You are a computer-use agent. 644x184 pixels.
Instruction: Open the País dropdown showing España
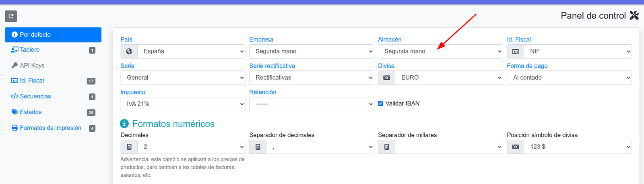point(191,51)
